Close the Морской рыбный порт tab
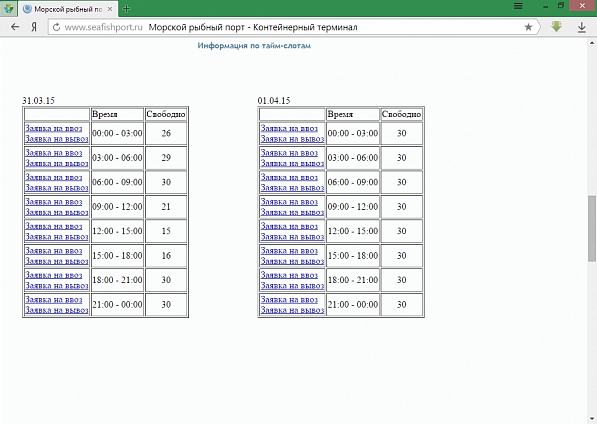Image resolution: width=597 pixels, height=424 pixels. click(110, 9)
